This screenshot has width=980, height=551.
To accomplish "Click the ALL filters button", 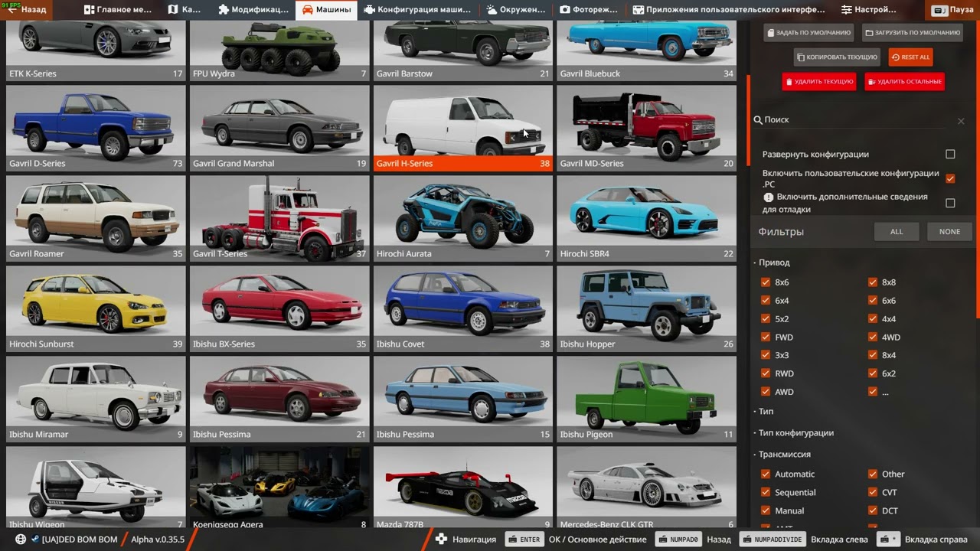I will [897, 232].
